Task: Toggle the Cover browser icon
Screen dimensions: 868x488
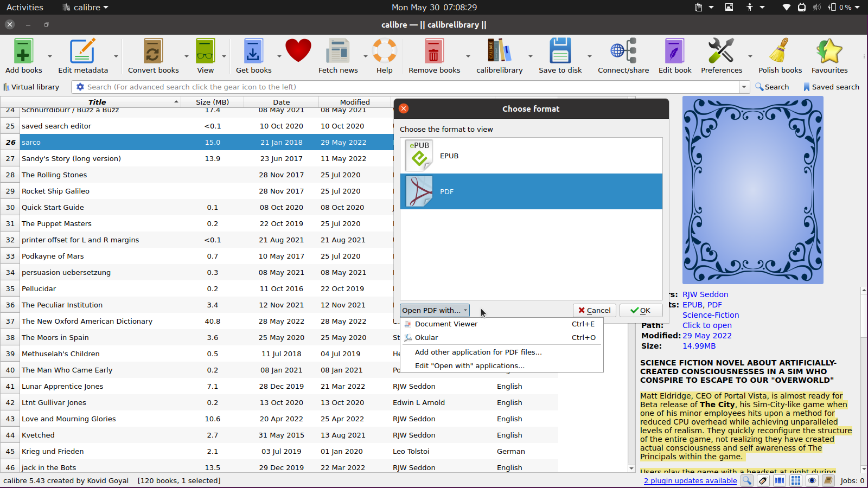Action: point(780,480)
